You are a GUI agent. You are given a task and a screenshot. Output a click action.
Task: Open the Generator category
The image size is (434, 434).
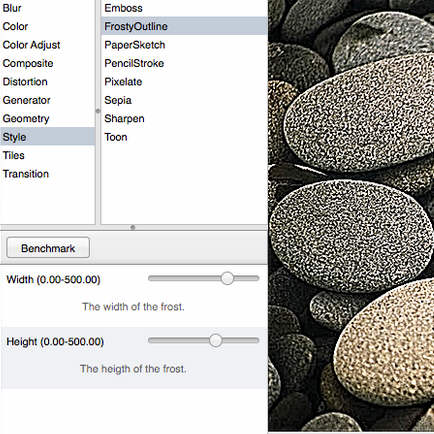[x=47, y=100]
